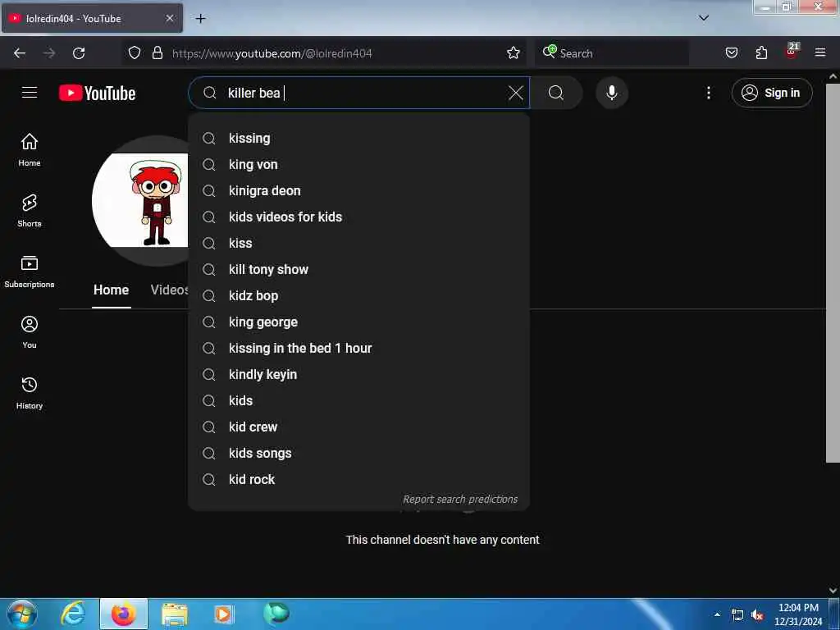Show hidden tray icons arrow
The image size is (840, 630).
click(x=717, y=614)
